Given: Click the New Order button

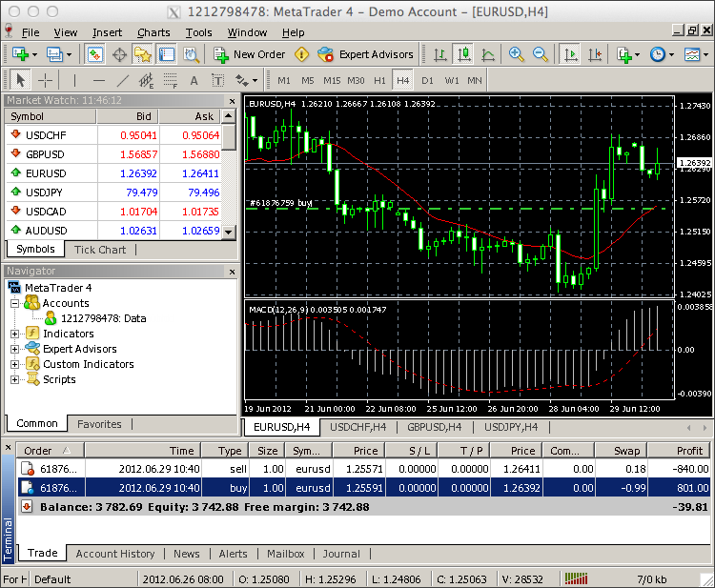Looking at the screenshot, I should (250, 54).
